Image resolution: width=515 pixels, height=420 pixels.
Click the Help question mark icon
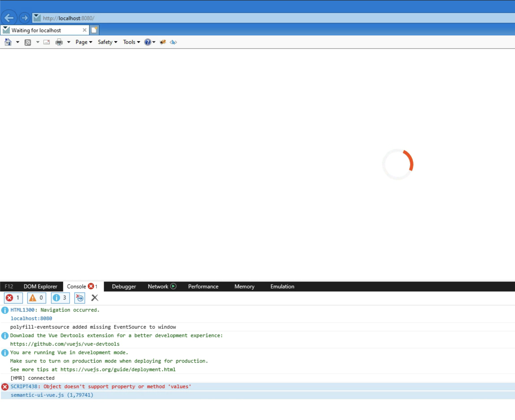[x=148, y=42]
